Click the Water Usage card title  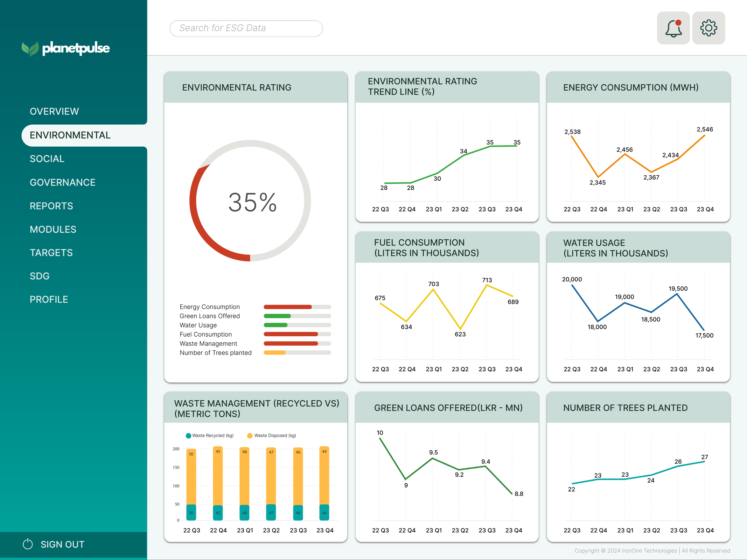coord(615,248)
